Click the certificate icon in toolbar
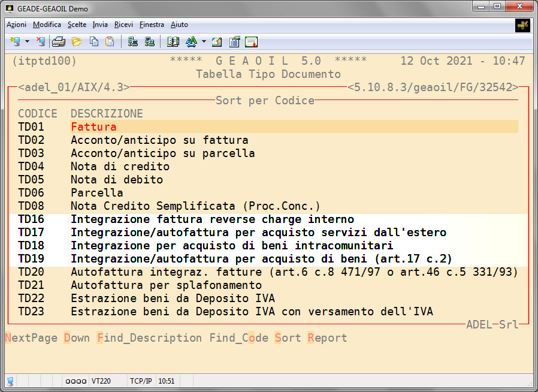The image size is (538, 392). pos(251,42)
